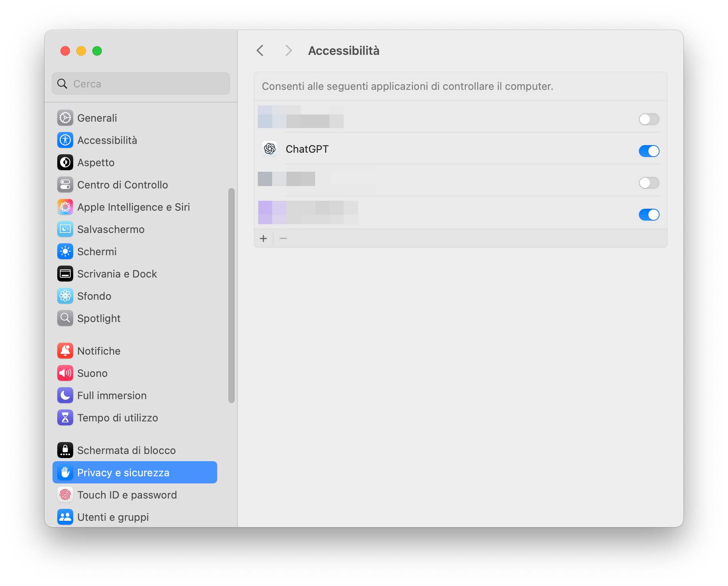This screenshot has width=728, height=586.
Task: Click the Generali gear icon
Action: [65, 118]
